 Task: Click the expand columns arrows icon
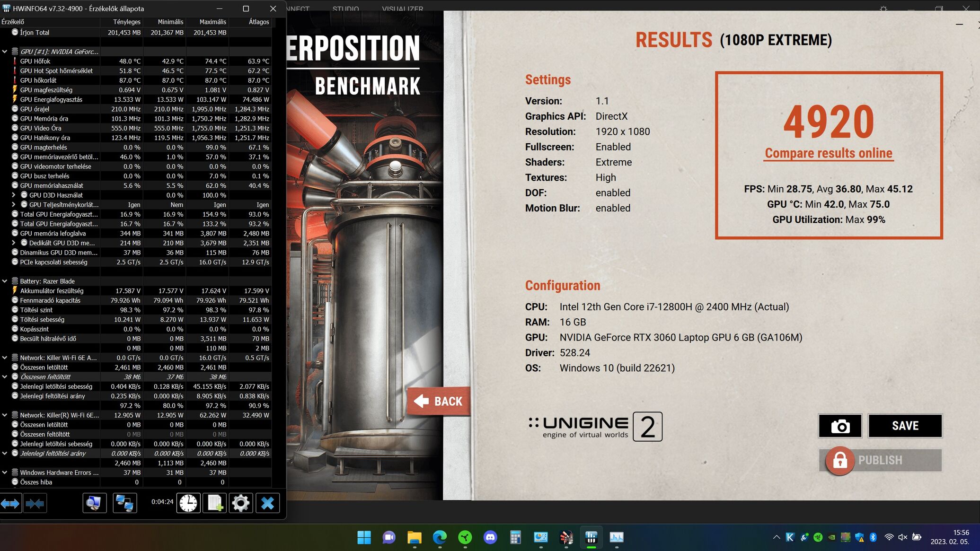point(10,503)
